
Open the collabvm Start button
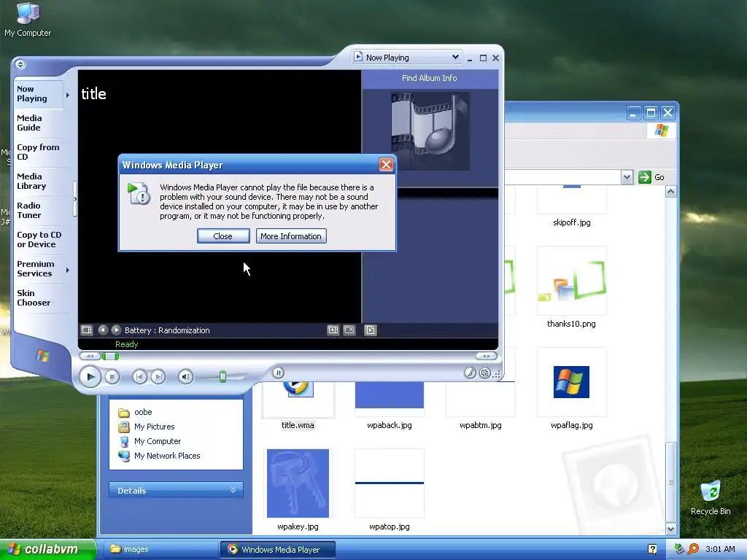click(47, 549)
